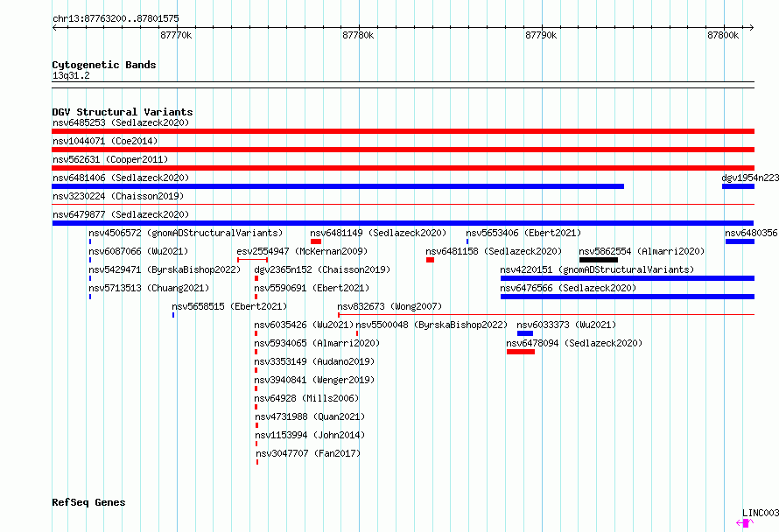Open the nsv4506572 gnomADStructuralVariants label
Viewport: 779px width, 532px height.
pos(186,233)
